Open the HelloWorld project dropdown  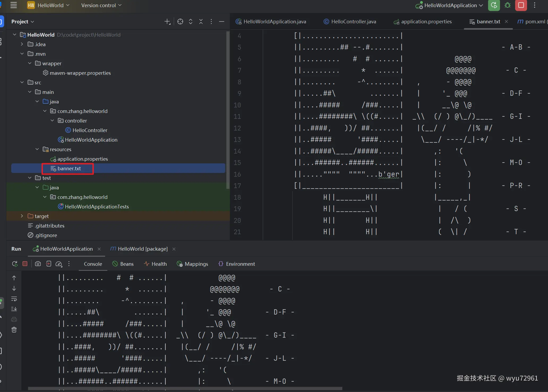49,5
